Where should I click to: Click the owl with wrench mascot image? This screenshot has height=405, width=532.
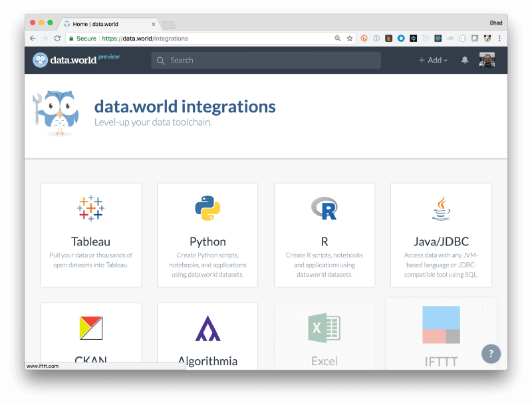[56, 113]
